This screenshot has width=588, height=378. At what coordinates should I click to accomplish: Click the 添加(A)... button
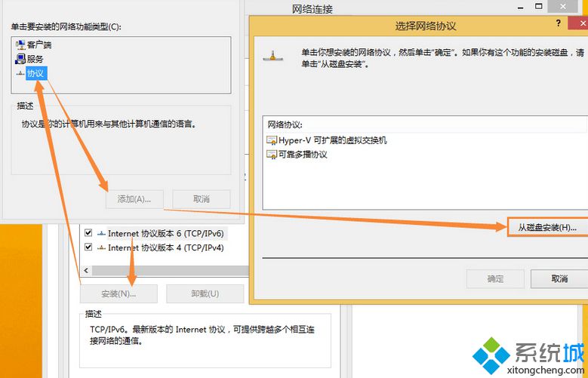pyautogui.click(x=134, y=199)
